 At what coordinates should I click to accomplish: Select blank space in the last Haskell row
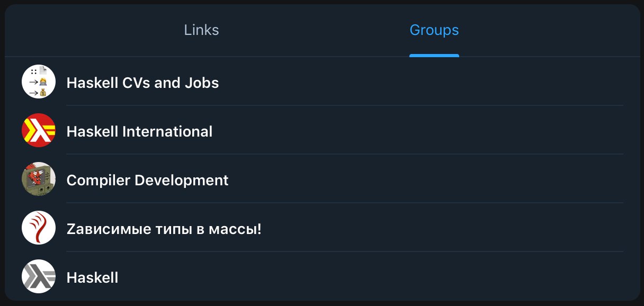371,277
